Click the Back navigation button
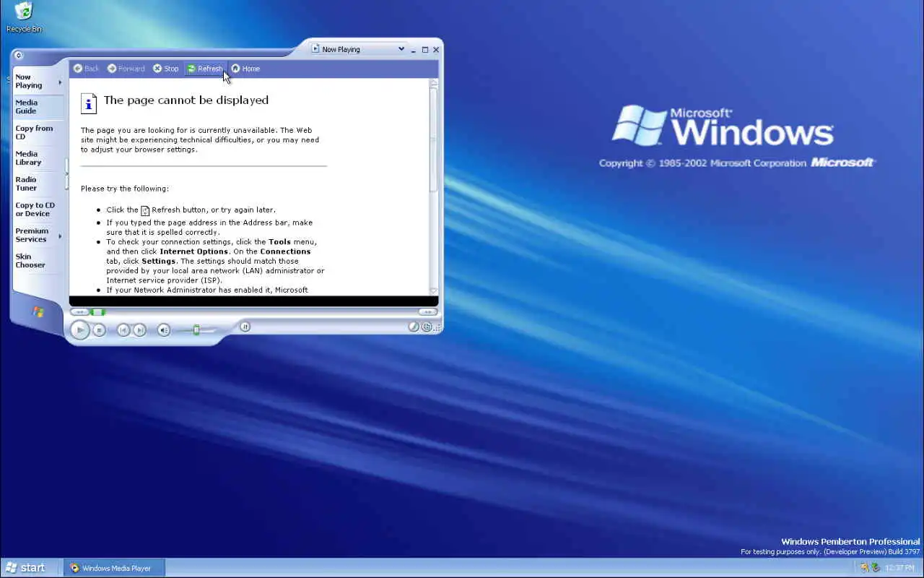This screenshot has height=578, width=924. point(86,69)
